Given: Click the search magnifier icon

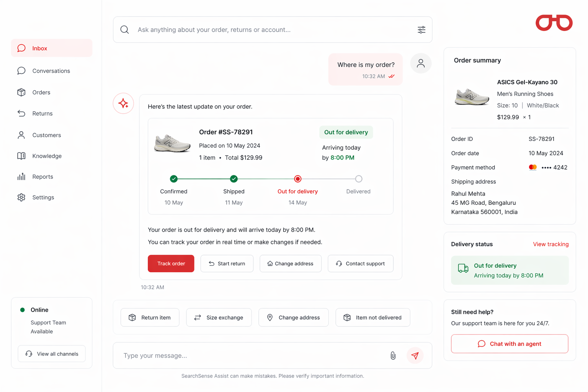Looking at the screenshot, I should [x=124, y=30].
